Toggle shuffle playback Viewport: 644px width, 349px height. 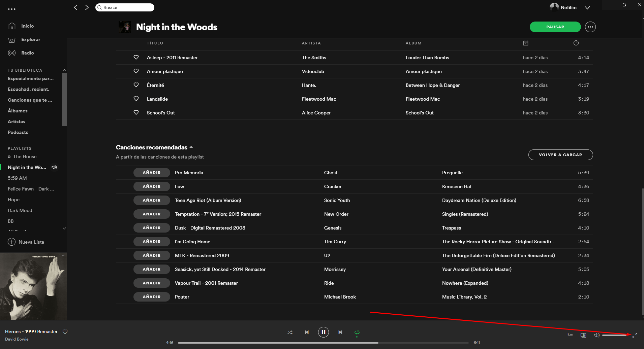(x=290, y=332)
